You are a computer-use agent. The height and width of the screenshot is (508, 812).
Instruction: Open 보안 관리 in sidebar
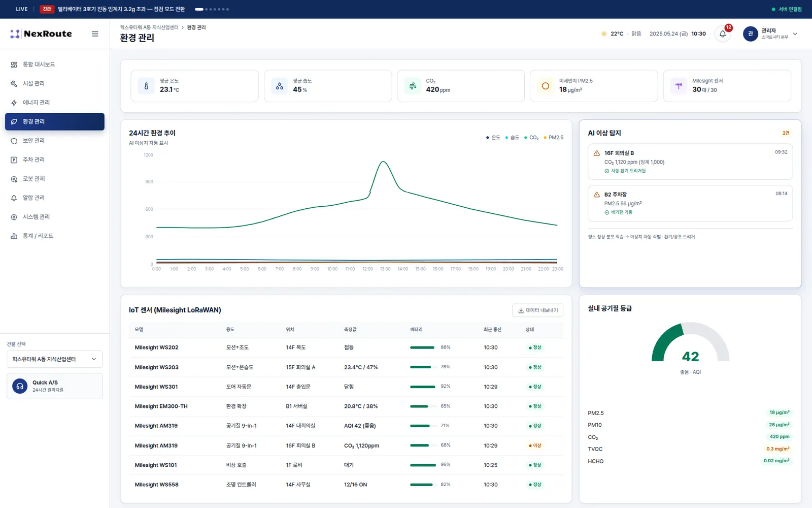[x=55, y=141]
